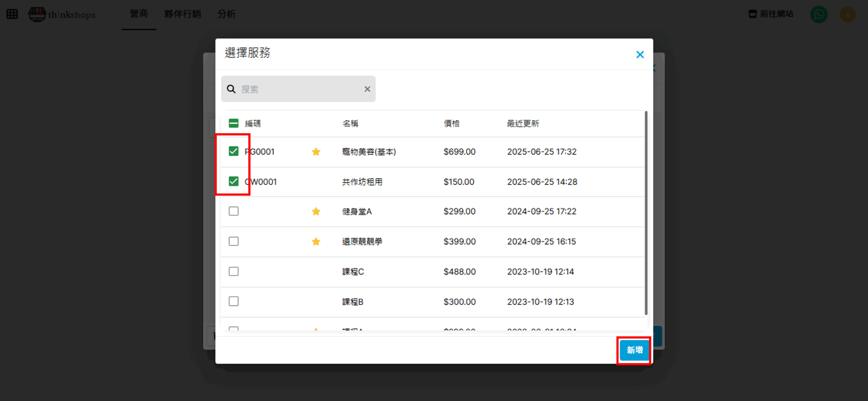Viewport: 868px width, 401px height.
Task: Follow the 前往網站 link
Action: [x=771, y=14]
